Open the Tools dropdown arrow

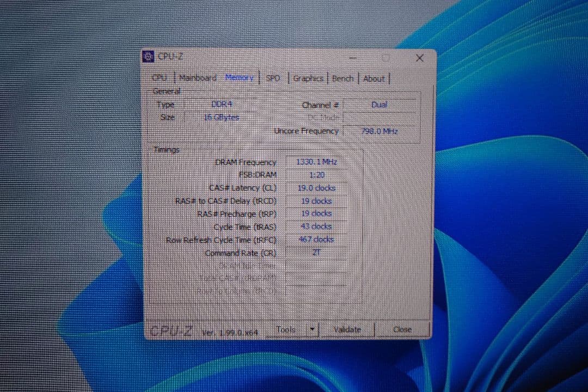(x=312, y=329)
